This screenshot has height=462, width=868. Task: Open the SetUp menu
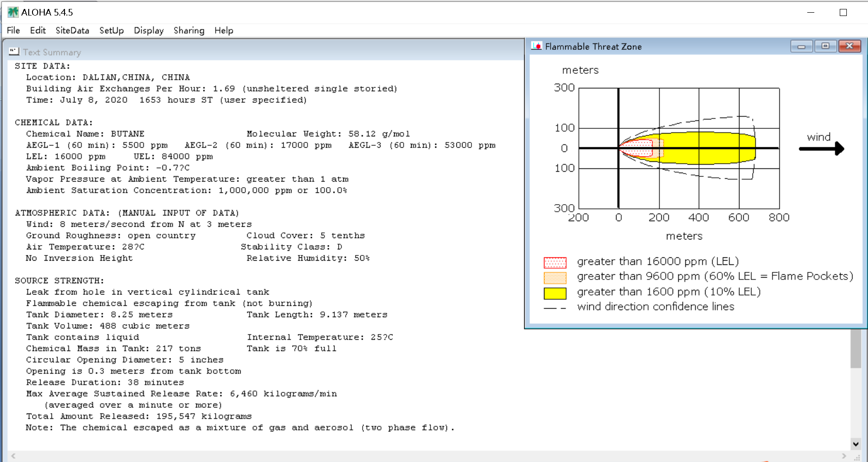(x=112, y=31)
